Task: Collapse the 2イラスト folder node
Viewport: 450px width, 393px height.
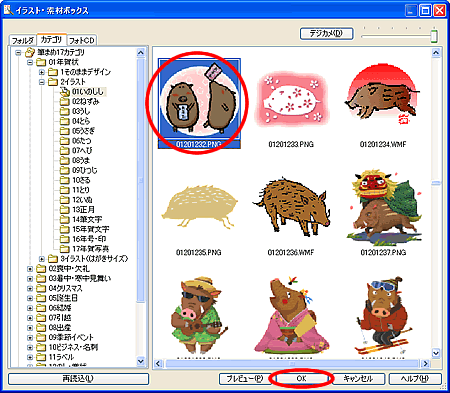Action: [x=42, y=82]
